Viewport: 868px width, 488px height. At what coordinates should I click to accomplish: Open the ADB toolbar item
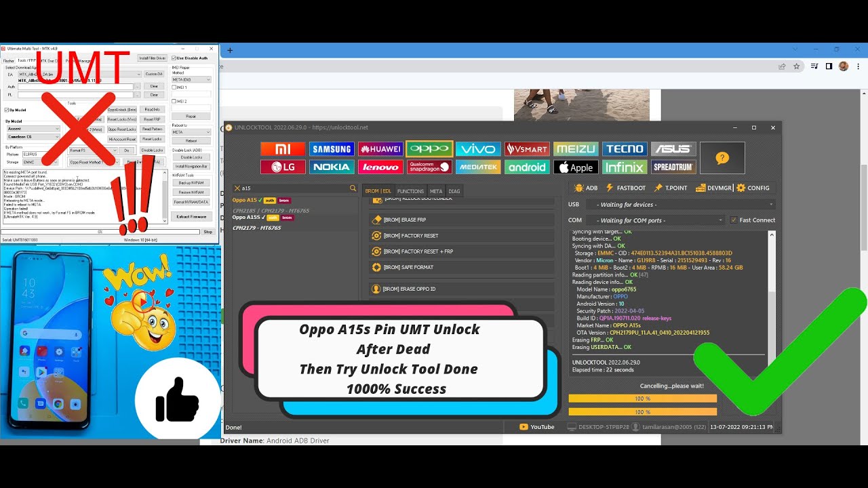click(x=586, y=188)
